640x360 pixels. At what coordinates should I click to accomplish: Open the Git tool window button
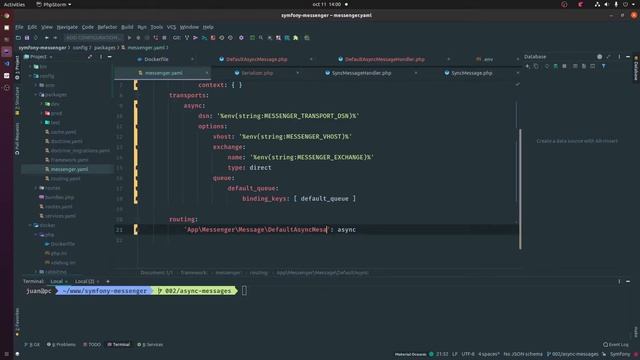[x=32, y=344]
